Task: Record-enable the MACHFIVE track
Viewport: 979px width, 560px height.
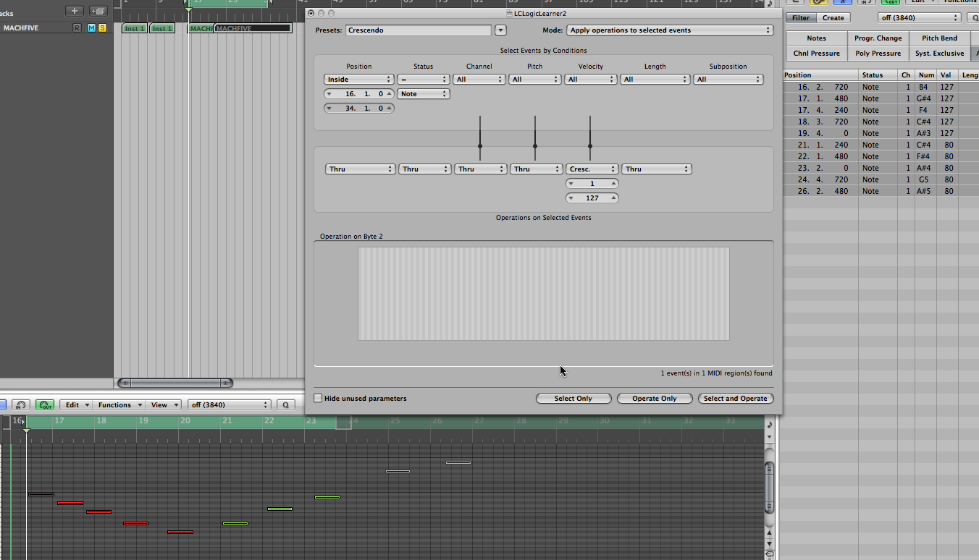Action: click(x=77, y=28)
